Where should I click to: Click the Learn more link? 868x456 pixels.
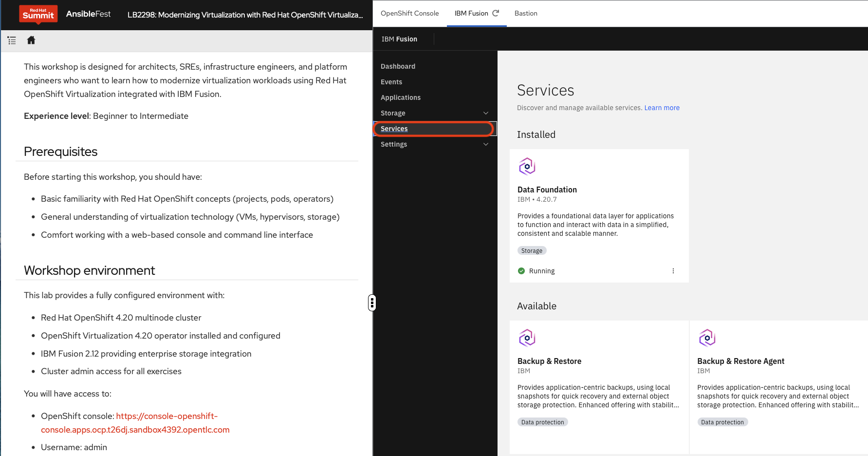click(662, 108)
